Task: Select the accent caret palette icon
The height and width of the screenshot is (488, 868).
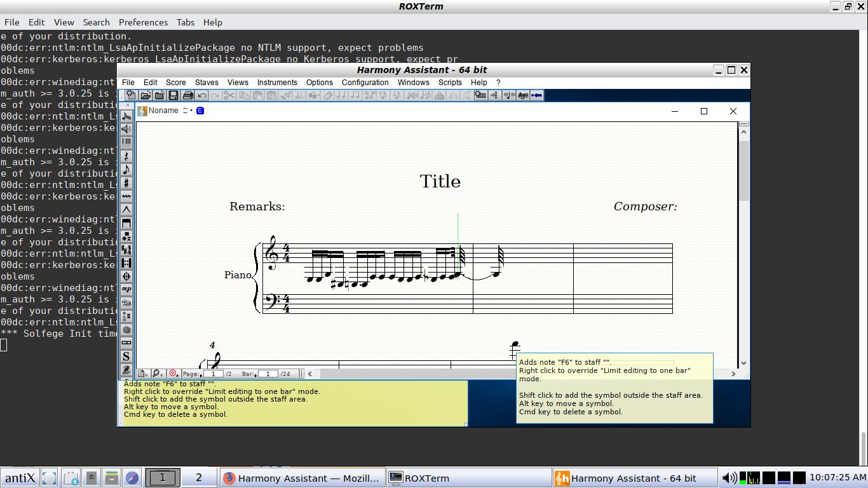Action: [126, 210]
